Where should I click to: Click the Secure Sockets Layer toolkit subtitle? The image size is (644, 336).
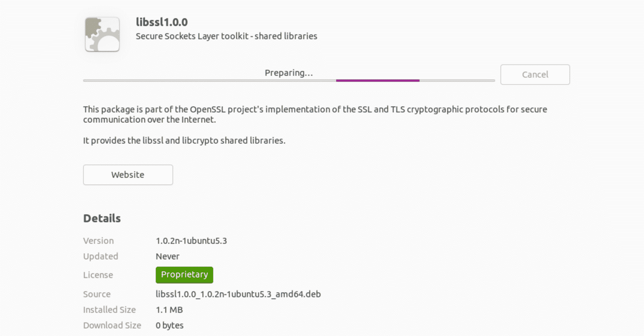226,36
